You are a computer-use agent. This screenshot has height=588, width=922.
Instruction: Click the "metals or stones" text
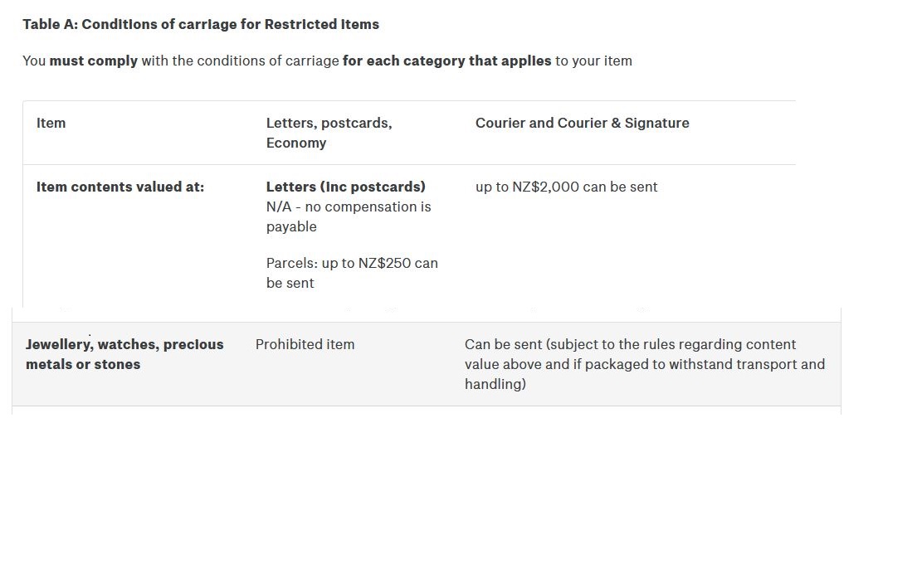pyautogui.click(x=83, y=364)
